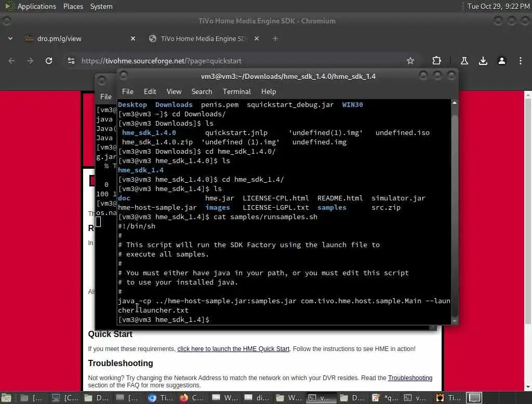Viewport: 532px width, 404px height.
Task: Open the Chromium window menu button in title bar
Action: [x=6, y=21]
